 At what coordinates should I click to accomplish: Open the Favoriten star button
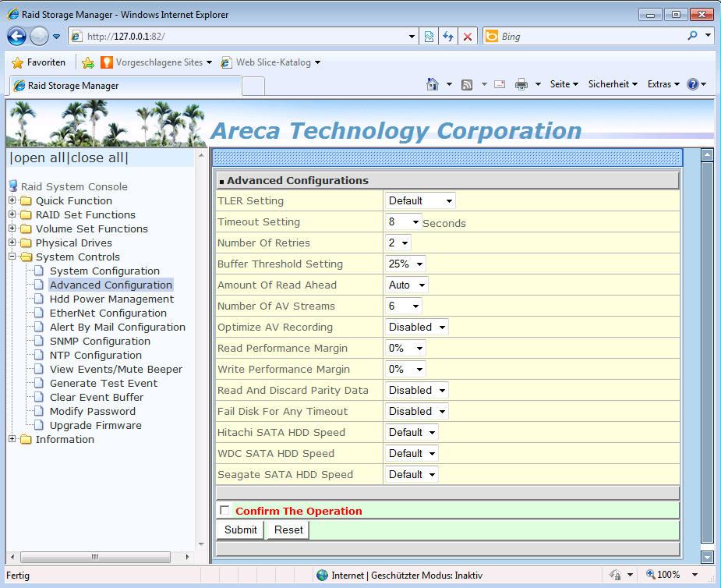(39, 62)
